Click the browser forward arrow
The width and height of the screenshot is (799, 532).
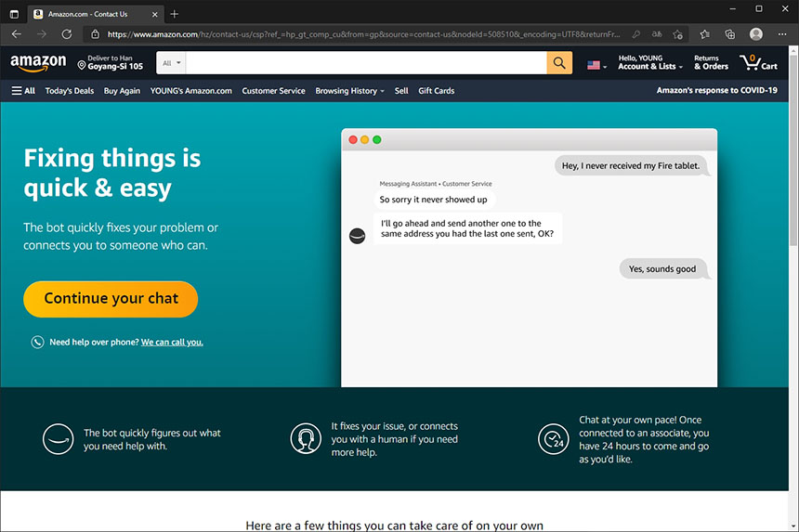42,34
